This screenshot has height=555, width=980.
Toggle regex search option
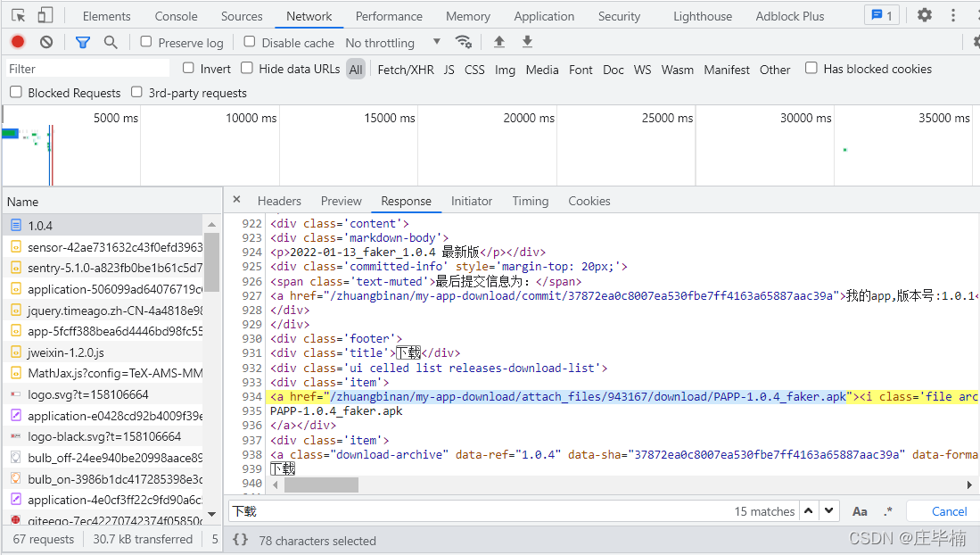point(887,511)
